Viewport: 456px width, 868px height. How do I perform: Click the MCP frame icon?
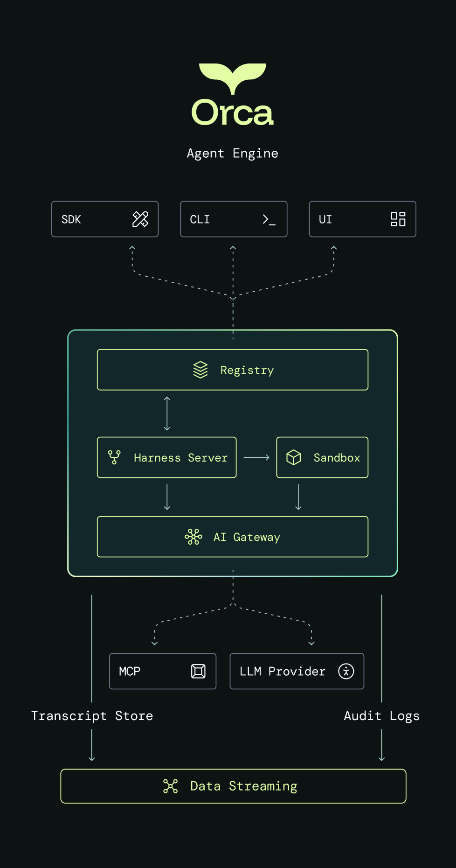tap(199, 671)
